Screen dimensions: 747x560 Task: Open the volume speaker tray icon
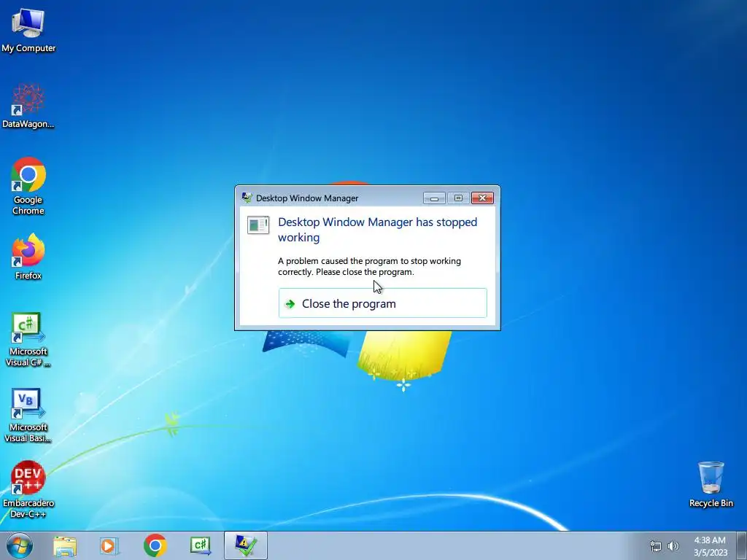(673, 546)
